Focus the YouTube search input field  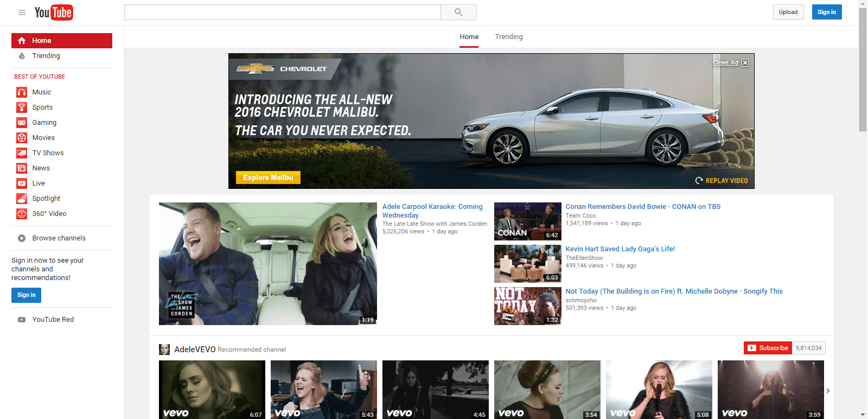click(283, 12)
